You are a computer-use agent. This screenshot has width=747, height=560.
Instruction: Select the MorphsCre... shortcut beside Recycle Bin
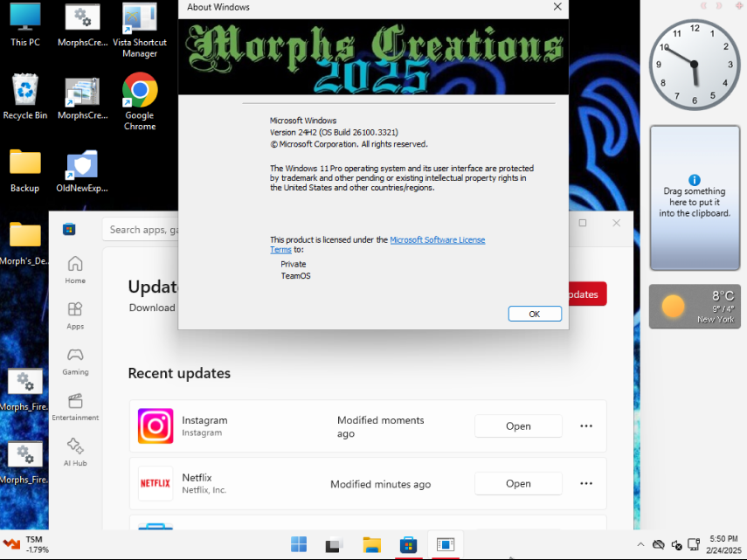(82, 97)
